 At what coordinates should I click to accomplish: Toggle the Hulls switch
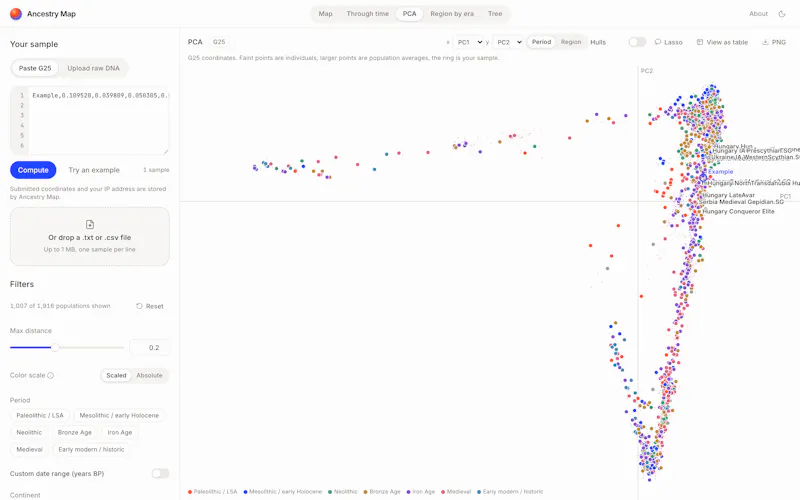click(637, 42)
